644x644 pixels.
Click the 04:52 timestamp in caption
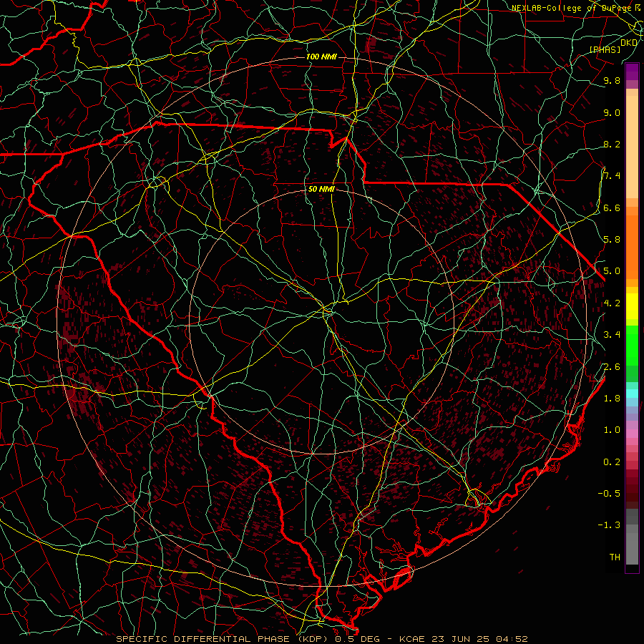[512, 639]
